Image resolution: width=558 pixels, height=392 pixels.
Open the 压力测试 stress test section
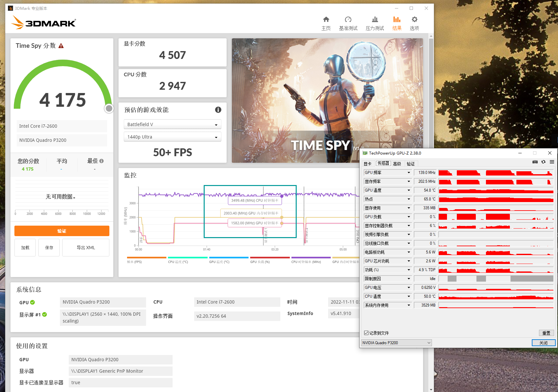[375, 23]
